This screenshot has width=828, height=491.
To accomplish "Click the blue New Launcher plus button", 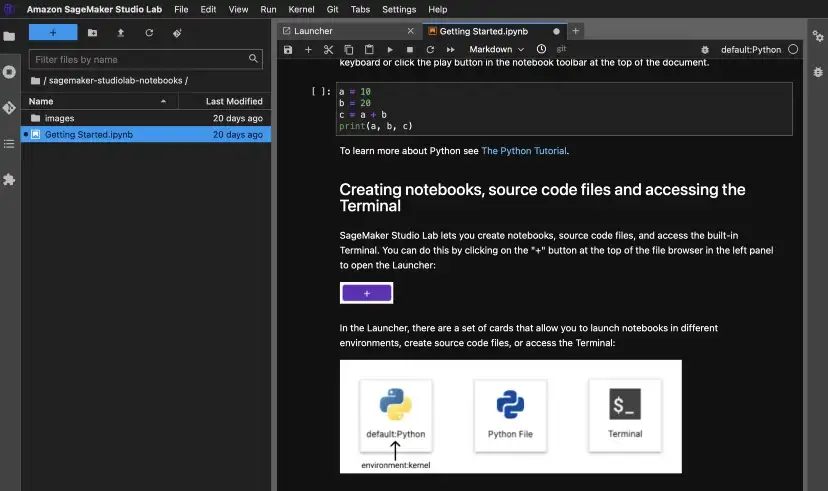I will [x=53, y=32].
